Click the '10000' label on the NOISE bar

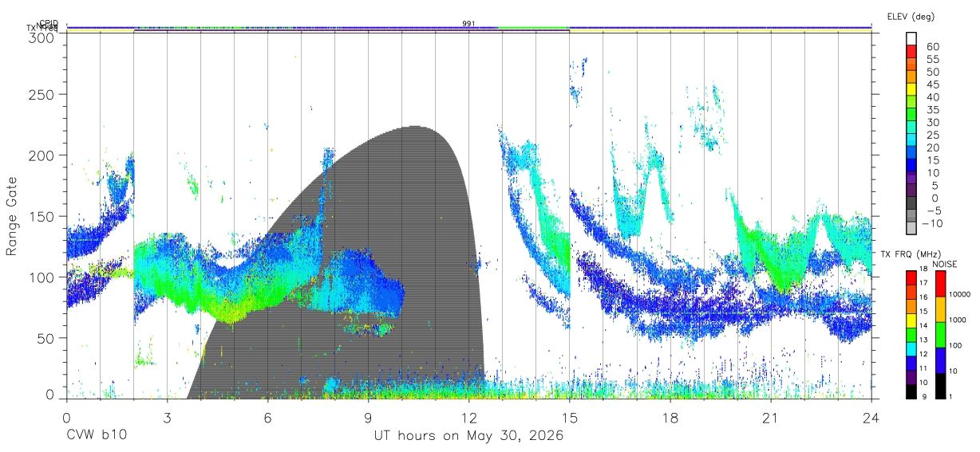(x=962, y=295)
